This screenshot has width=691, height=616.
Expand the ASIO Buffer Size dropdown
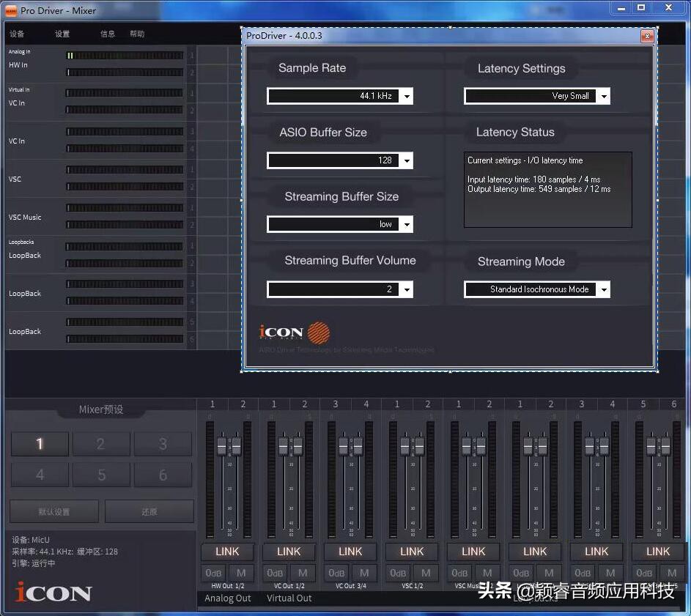[x=407, y=160]
